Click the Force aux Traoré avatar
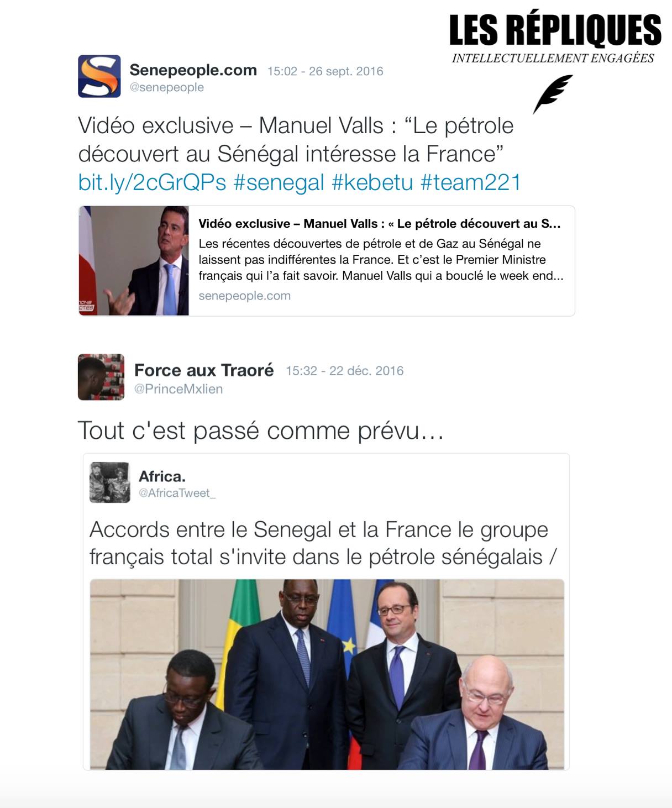672x808 pixels. [101, 377]
